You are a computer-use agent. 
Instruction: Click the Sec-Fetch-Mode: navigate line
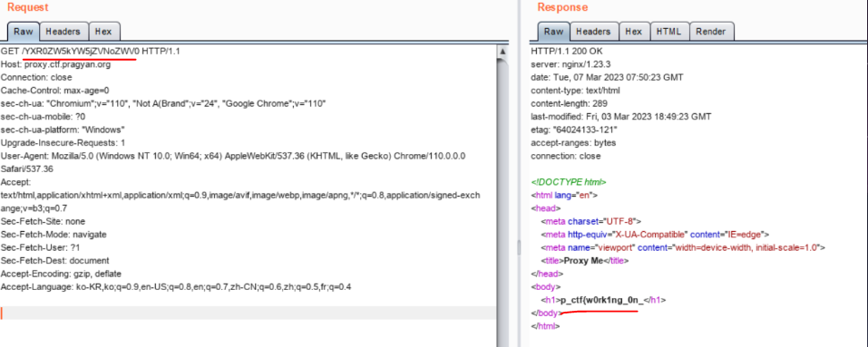pos(54,235)
